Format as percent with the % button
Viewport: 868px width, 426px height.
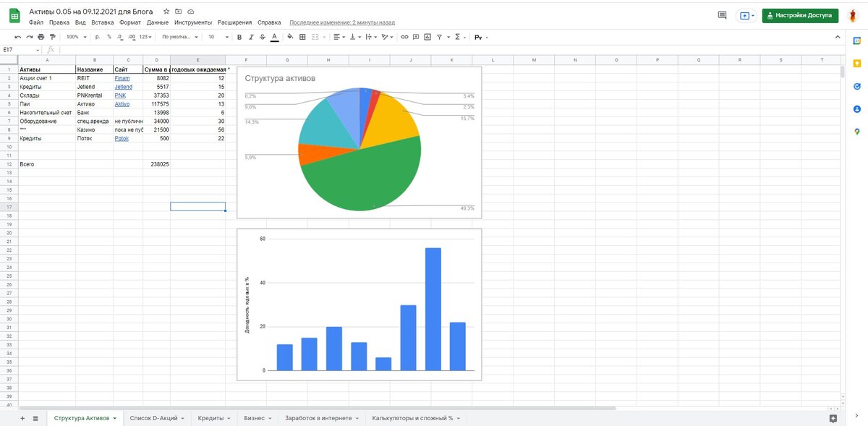pos(109,37)
